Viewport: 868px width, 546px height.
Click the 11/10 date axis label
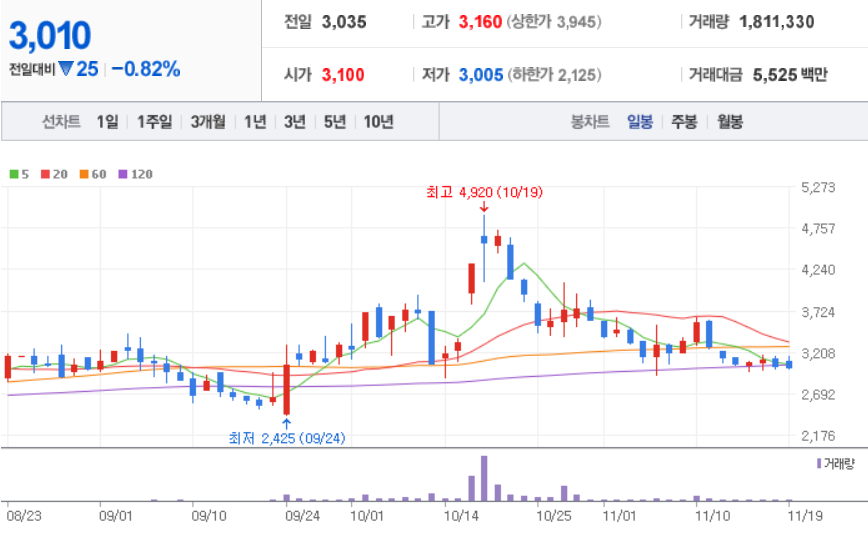point(712,516)
